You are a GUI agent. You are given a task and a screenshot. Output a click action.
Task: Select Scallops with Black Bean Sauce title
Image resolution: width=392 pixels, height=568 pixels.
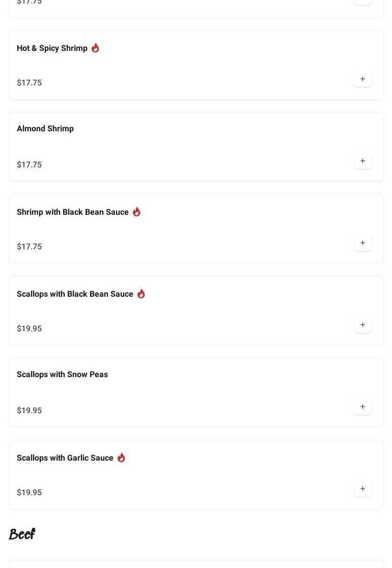click(x=75, y=294)
